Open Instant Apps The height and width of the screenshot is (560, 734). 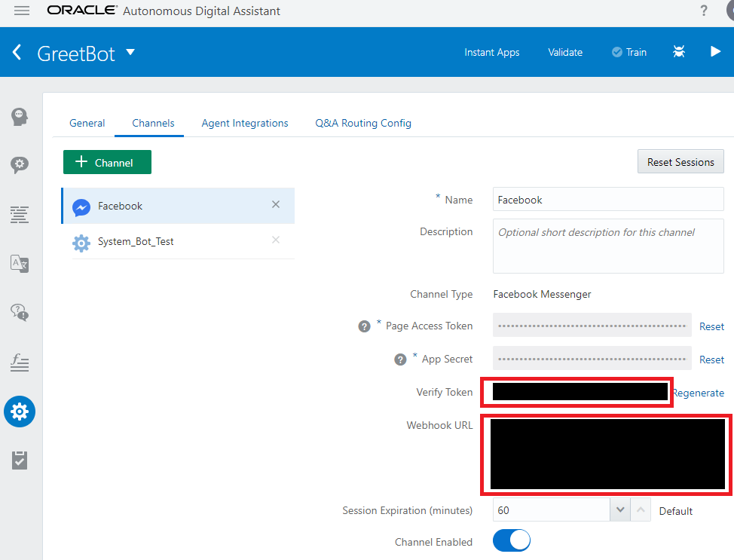491,52
